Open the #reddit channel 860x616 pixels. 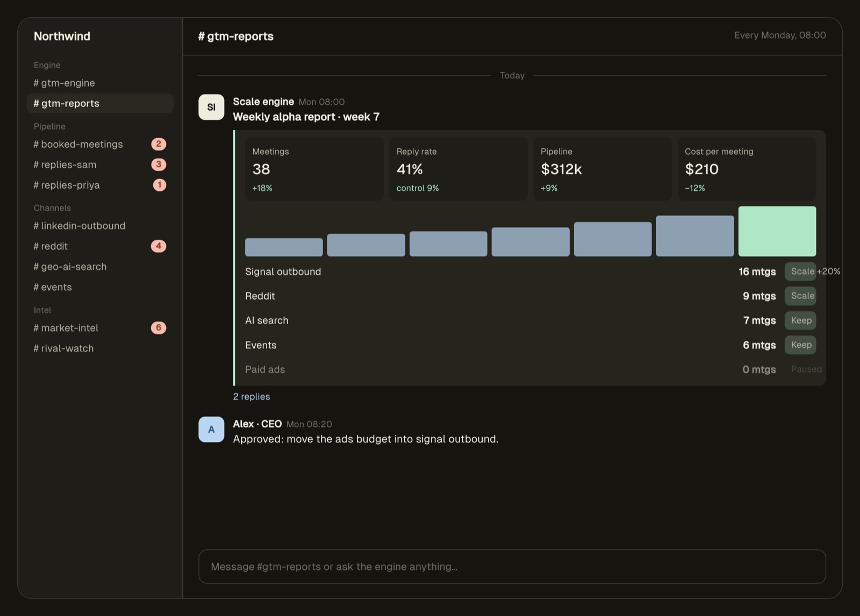pos(100,246)
